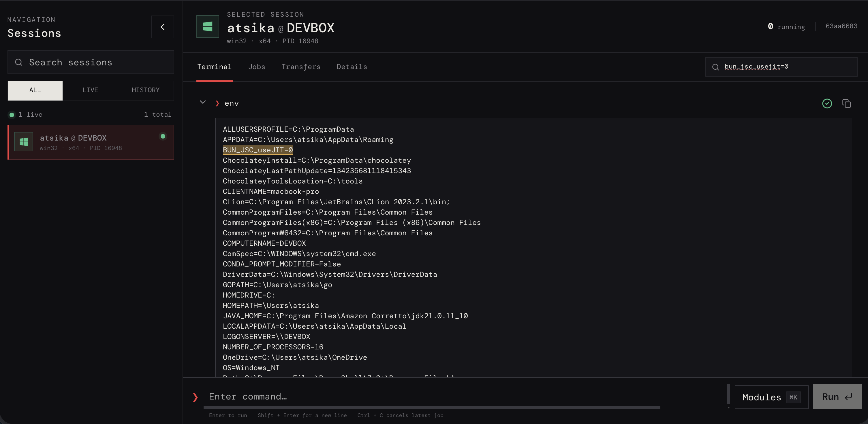Click the ComSpec cmd.exe line
This screenshot has height=424, width=868.
(299, 254)
